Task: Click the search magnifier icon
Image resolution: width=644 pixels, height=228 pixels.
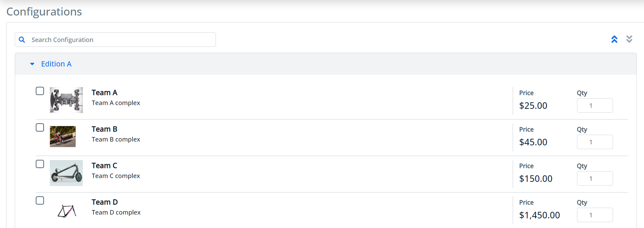Action: (x=22, y=40)
